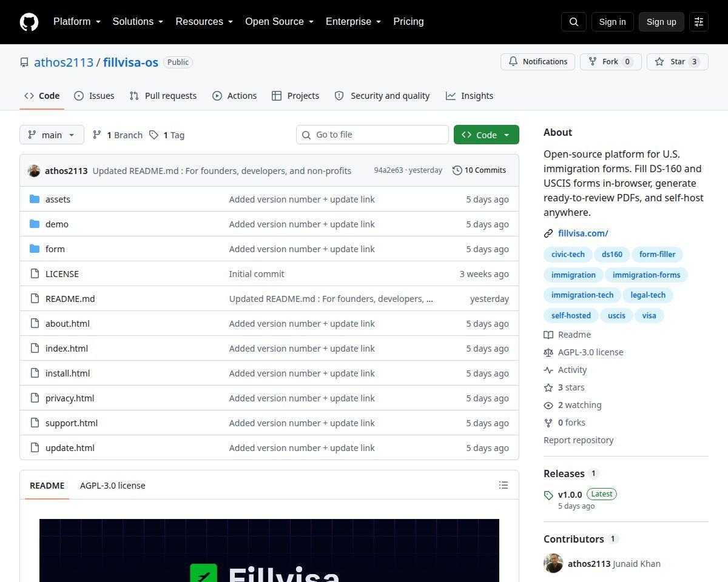
Task: Open the main branch selector dropdown
Action: (x=52, y=135)
